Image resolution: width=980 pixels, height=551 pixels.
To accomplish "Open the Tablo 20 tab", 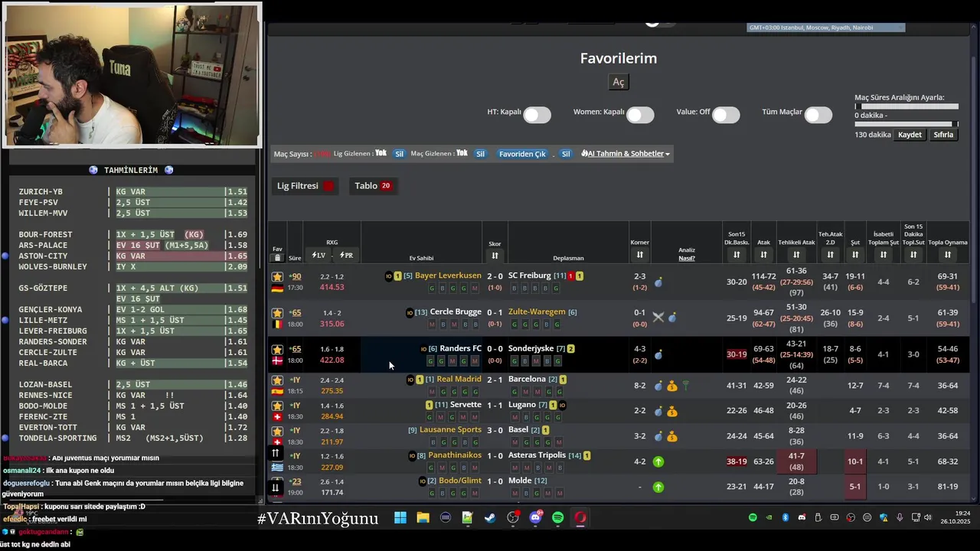I will coord(374,186).
